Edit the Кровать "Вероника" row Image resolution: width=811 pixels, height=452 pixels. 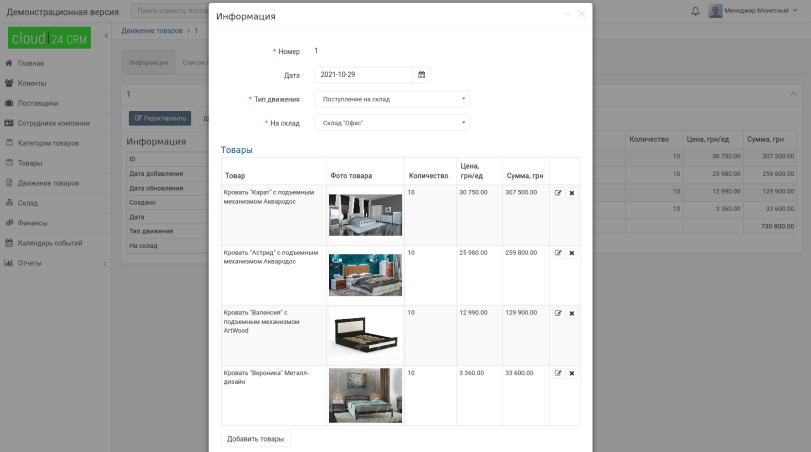click(558, 373)
